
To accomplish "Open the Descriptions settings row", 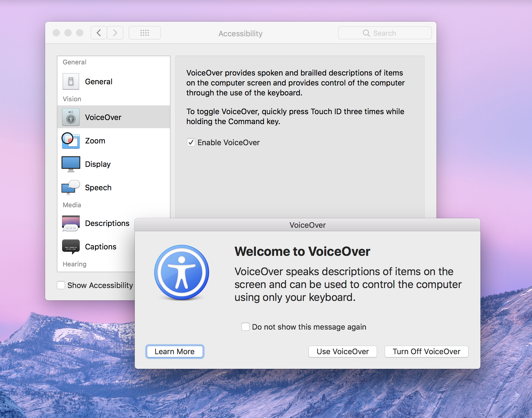I will point(96,223).
